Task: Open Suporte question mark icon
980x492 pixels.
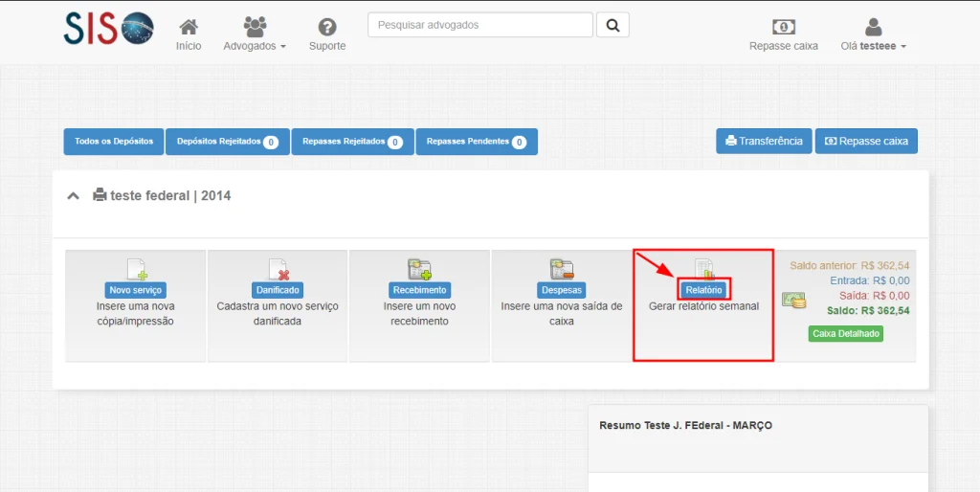Action: click(327, 27)
